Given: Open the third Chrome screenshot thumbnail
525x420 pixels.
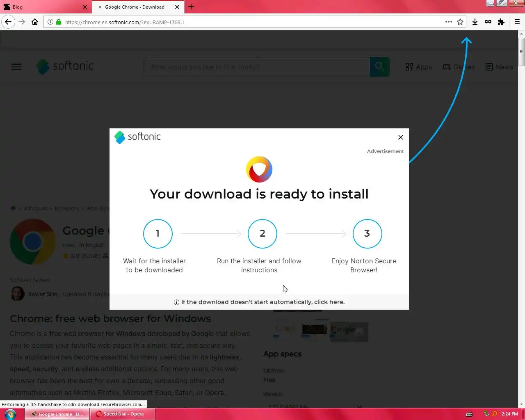Looking at the screenshot, I should [349, 332].
